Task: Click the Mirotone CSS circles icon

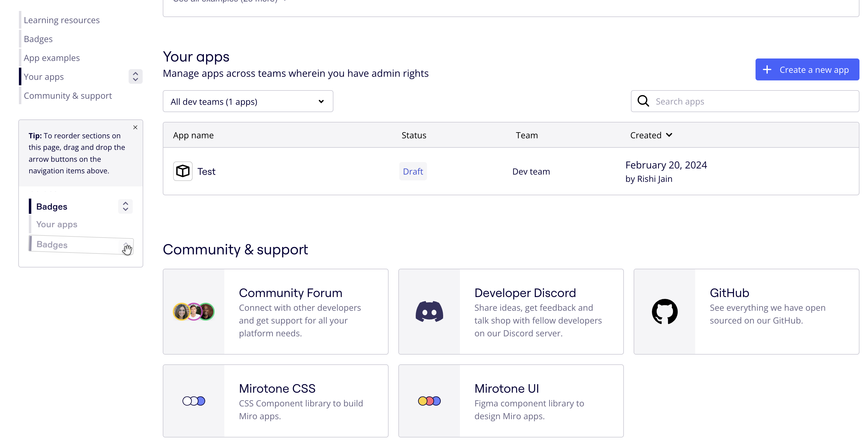Action: [x=194, y=401]
